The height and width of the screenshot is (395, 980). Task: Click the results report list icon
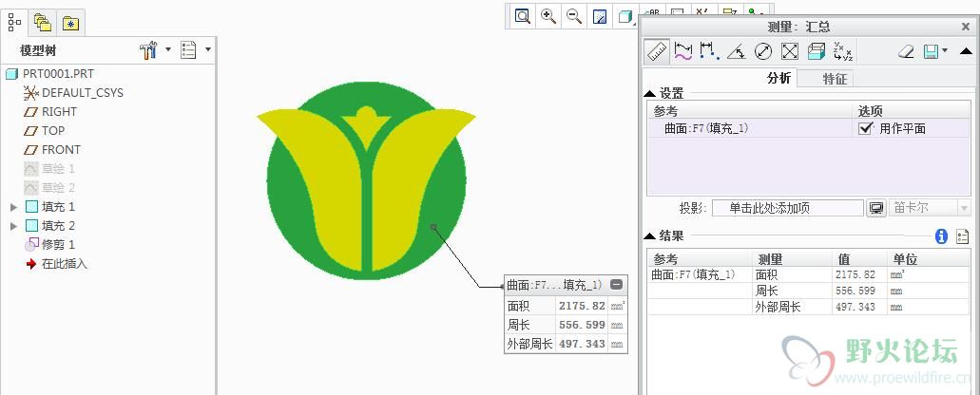tap(963, 236)
